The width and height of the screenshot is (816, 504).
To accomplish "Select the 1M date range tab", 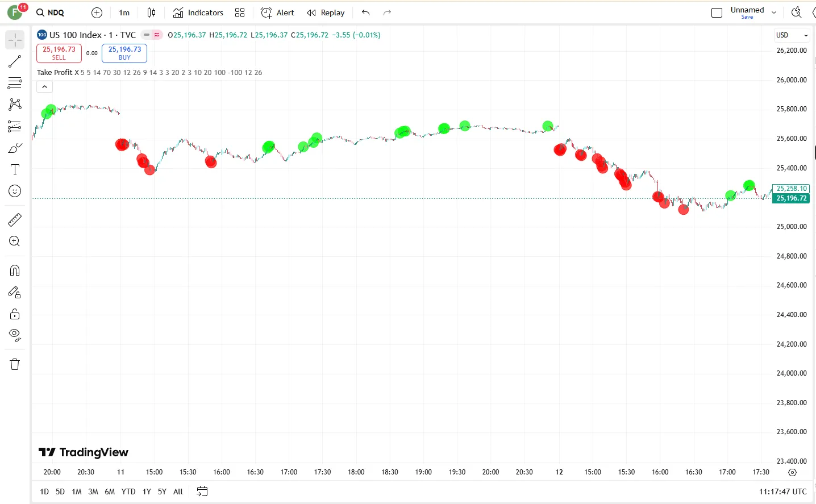I will 77,491.
